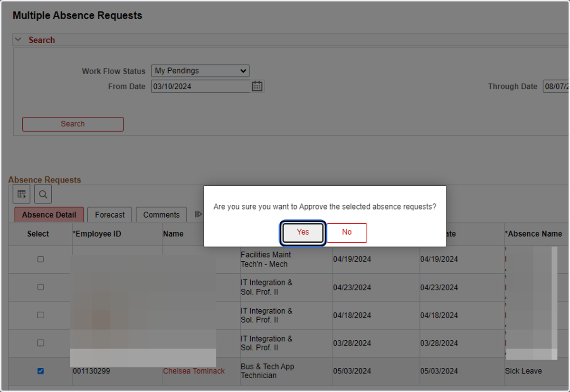Click the red Search button

[73, 124]
